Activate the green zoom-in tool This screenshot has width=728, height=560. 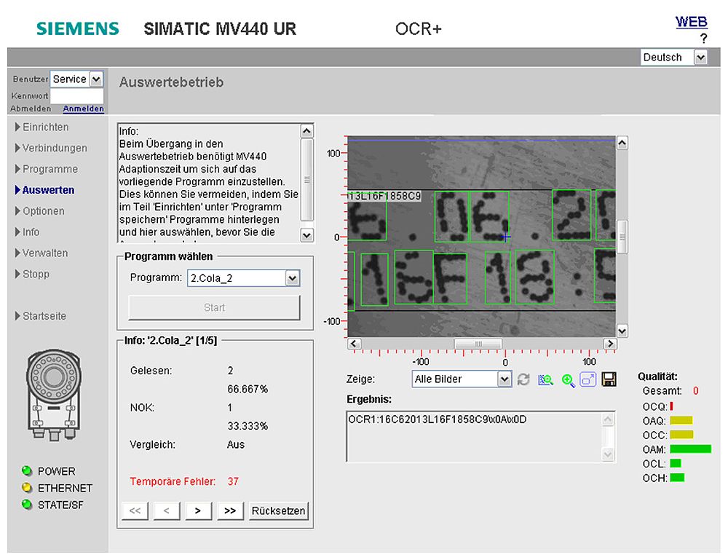[x=566, y=379]
